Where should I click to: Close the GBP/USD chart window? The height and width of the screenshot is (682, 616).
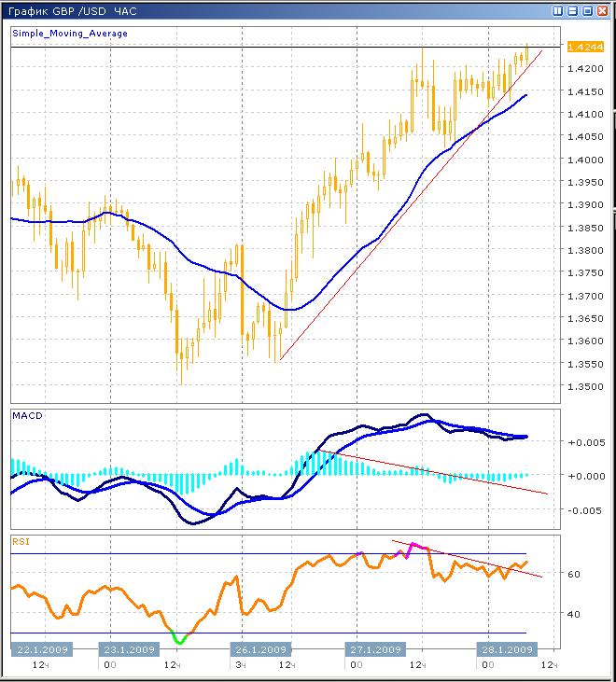coord(602,10)
